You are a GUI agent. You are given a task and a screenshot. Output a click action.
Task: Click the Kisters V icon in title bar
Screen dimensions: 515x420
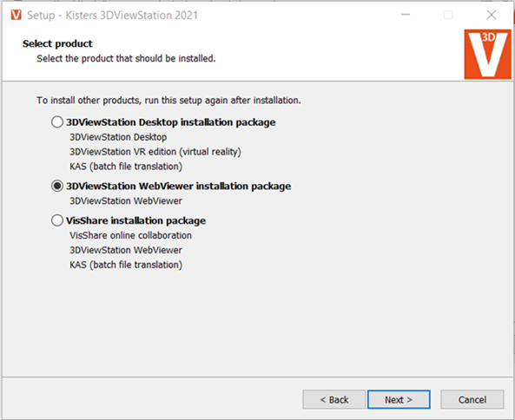pyautogui.click(x=17, y=15)
